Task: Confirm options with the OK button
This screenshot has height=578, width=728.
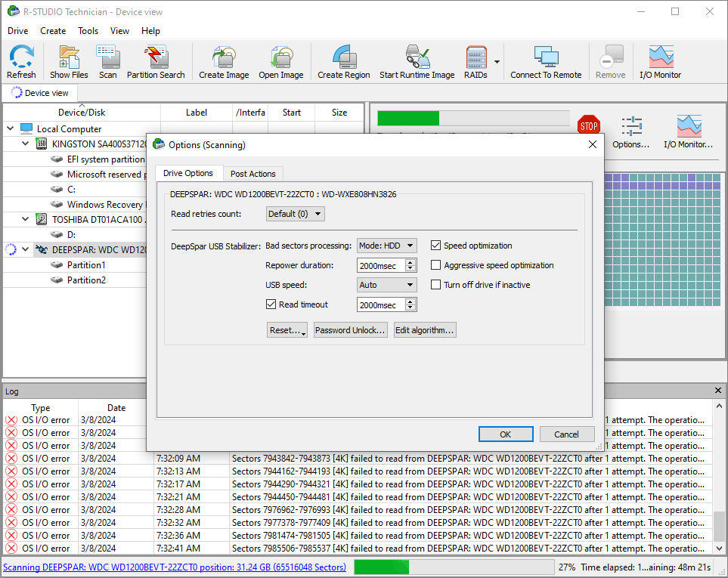Action: coord(506,434)
